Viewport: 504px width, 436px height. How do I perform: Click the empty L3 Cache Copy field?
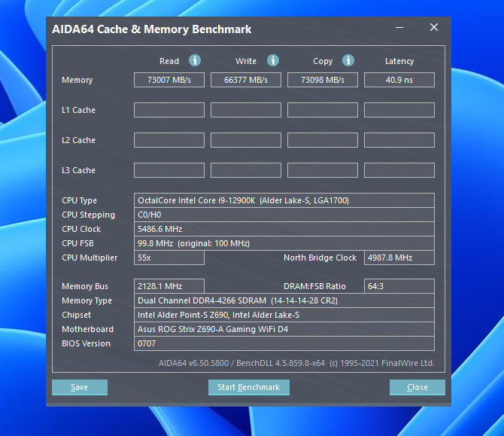point(323,170)
